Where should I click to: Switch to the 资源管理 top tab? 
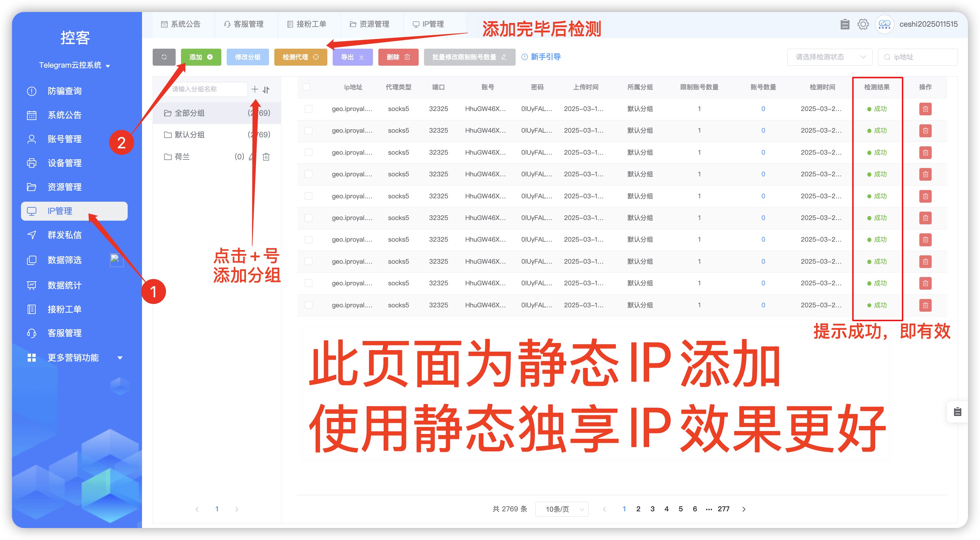tap(370, 24)
